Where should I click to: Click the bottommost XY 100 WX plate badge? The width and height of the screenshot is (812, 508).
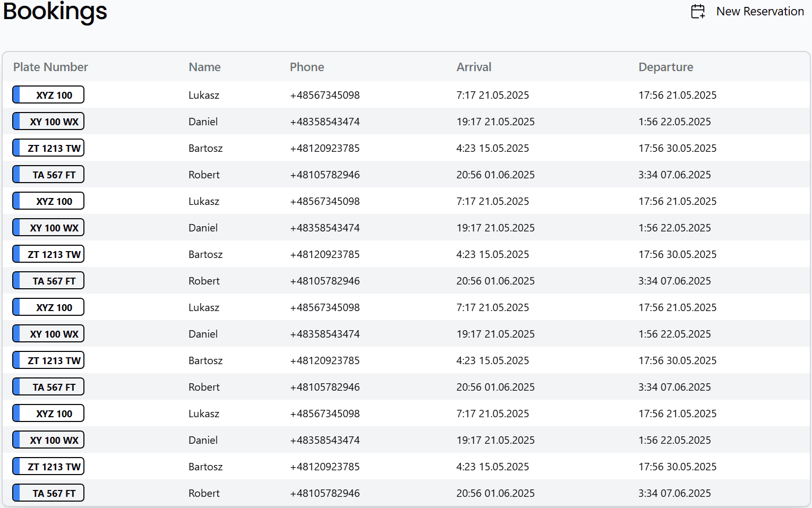tap(48, 440)
